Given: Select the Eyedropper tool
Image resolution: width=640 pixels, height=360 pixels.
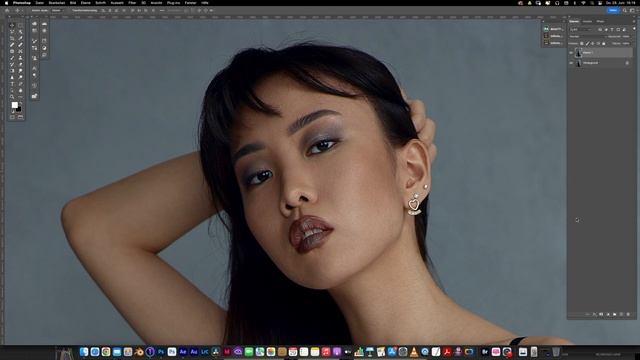Looking at the screenshot, I should point(20,38).
